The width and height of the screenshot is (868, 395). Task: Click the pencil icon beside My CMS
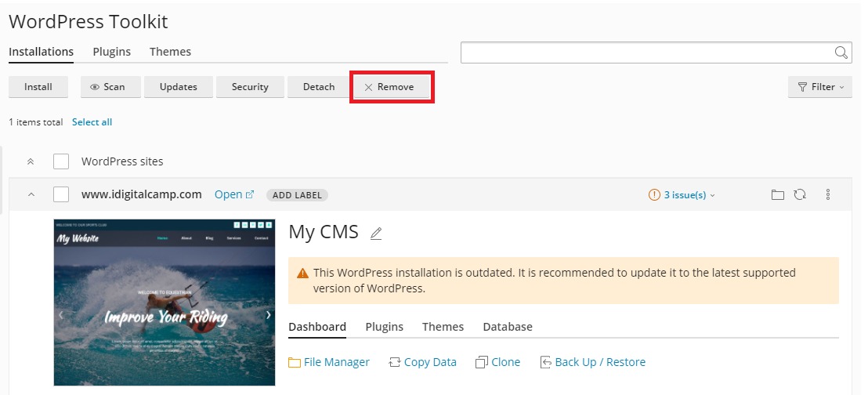tap(376, 234)
